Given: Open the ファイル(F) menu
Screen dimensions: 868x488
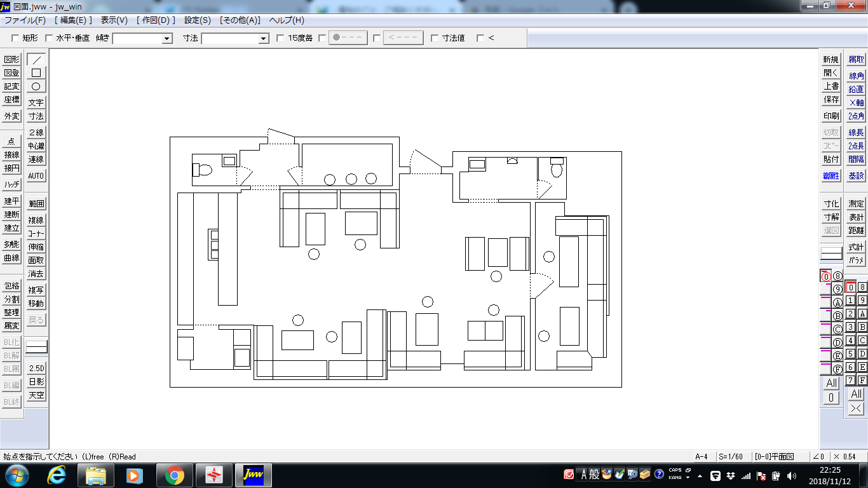Looking at the screenshot, I should coord(25,20).
